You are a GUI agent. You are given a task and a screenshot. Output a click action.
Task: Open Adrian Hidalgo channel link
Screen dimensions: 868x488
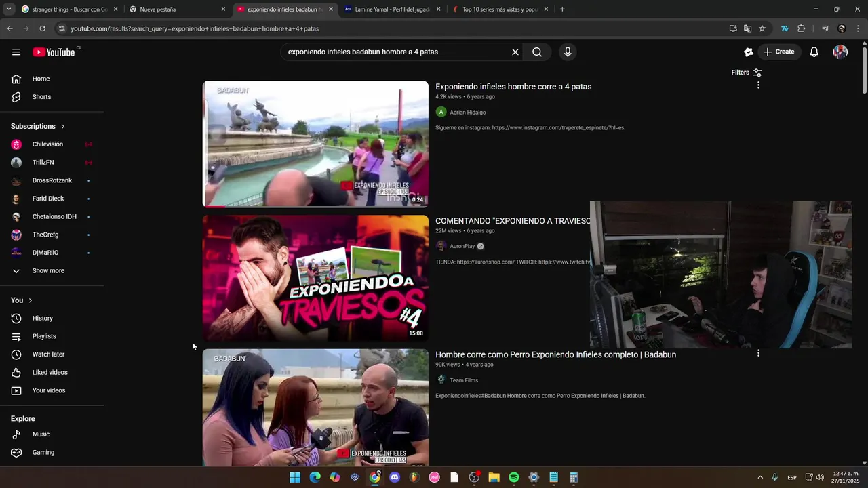[468, 113]
